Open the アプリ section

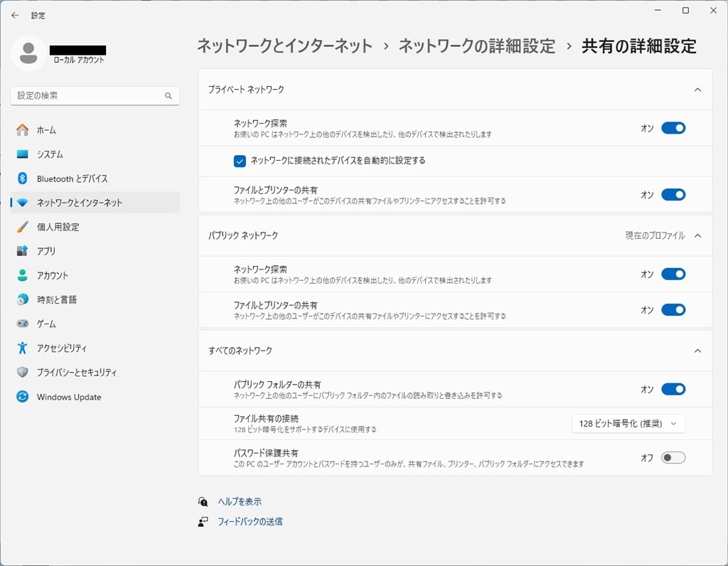pos(43,250)
